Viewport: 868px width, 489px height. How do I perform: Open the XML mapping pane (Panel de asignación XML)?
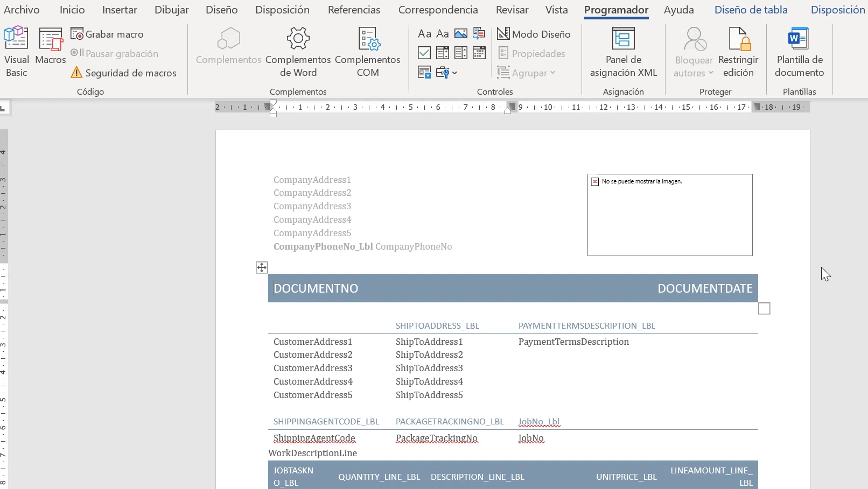[623, 52]
